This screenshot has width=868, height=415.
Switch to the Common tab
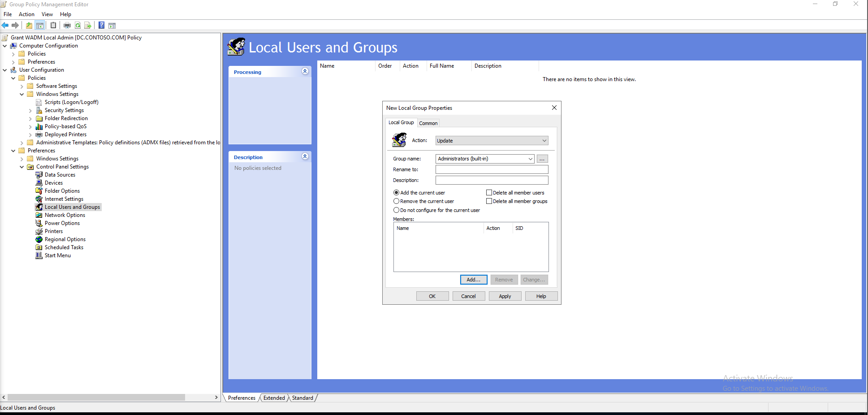(428, 123)
